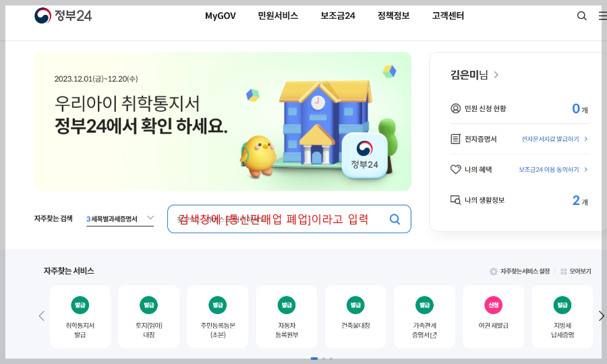
Task: Click the 나의 혜택 label
Action: click(x=478, y=169)
